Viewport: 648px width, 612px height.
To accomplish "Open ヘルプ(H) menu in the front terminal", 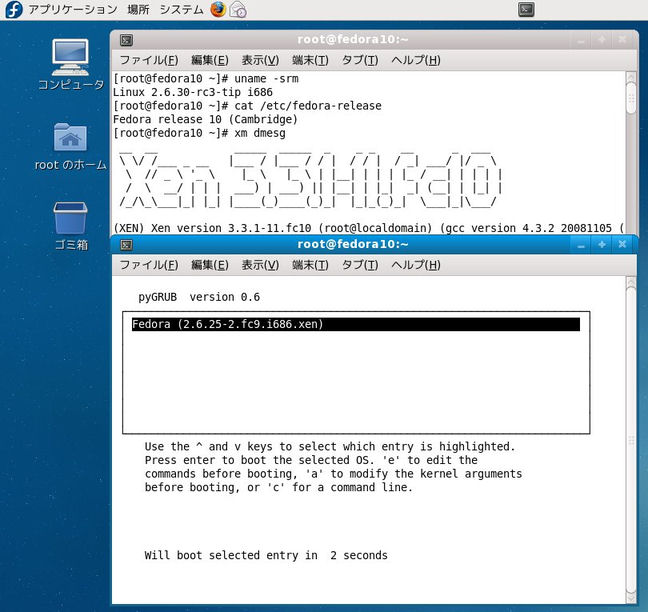I will 416,265.
